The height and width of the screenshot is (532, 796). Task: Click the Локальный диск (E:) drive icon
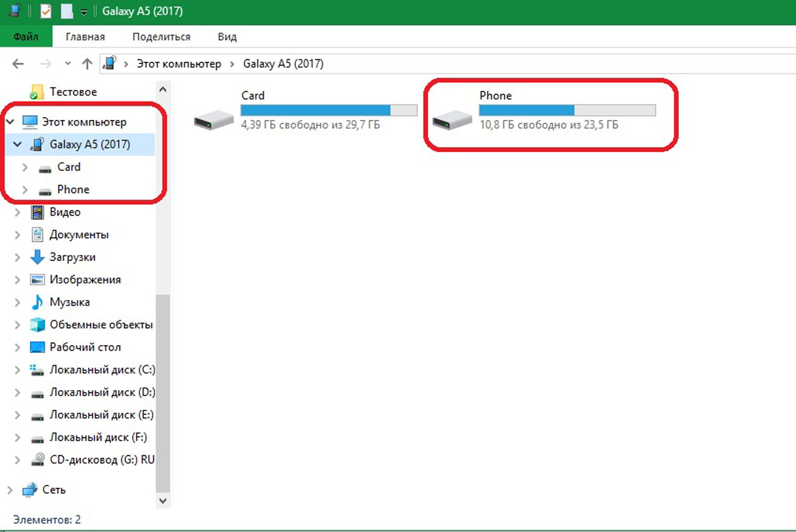pyautogui.click(x=37, y=417)
